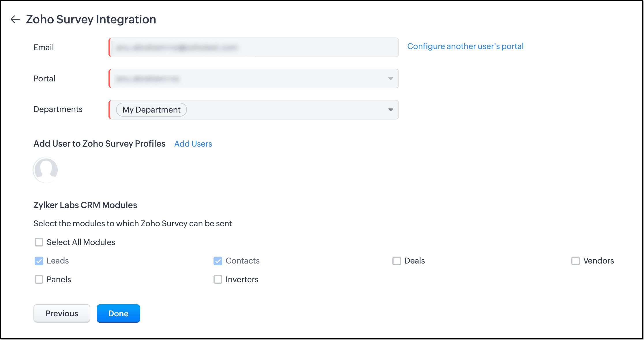Click the Zoho Survey Integration heading
644x340 pixels.
[x=91, y=19]
